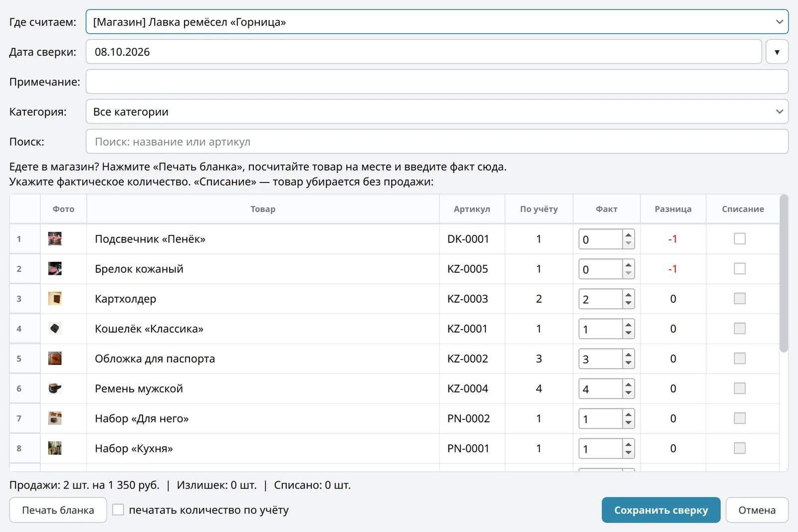798x532 pixels.
Task: Increase fact quantity for Набор «Для него»
Action: tap(628, 414)
